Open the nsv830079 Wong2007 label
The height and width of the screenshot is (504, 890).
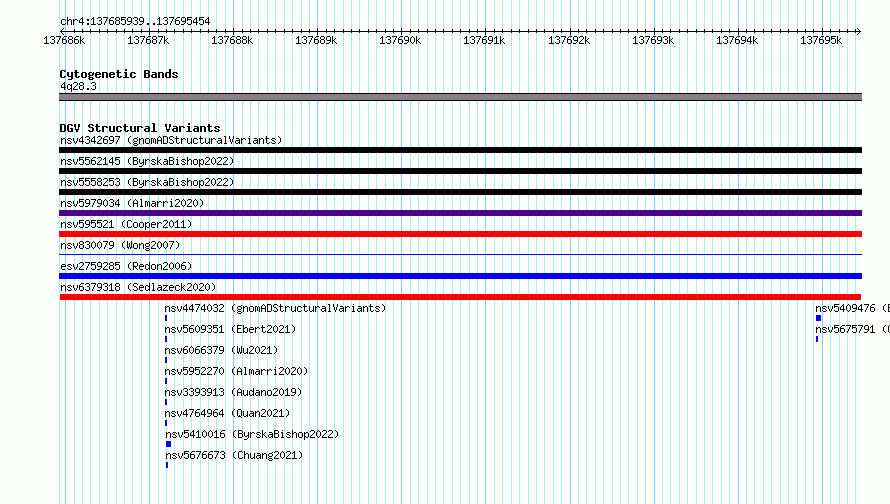click(x=120, y=245)
